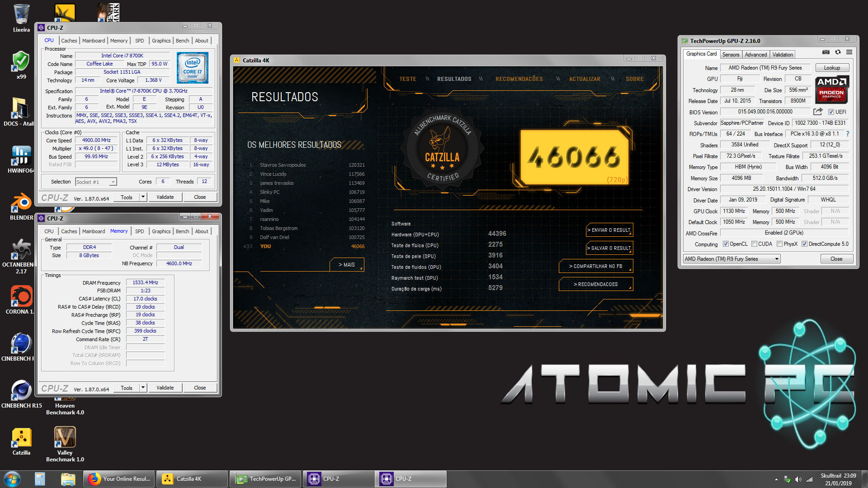The height and width of the screenshot is (488, 868).
Task: Open ACTUALIZAR tab in Catzilla
Action: coord(585,79)
